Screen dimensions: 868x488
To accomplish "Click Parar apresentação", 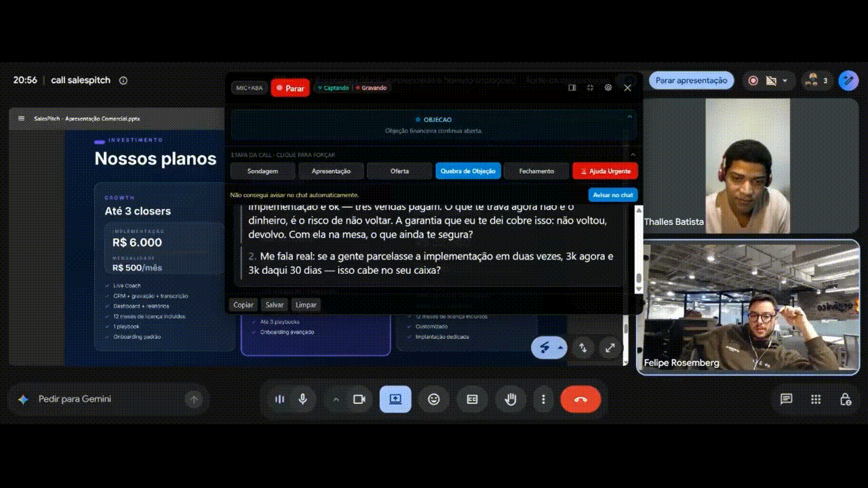I will (691, 81).
